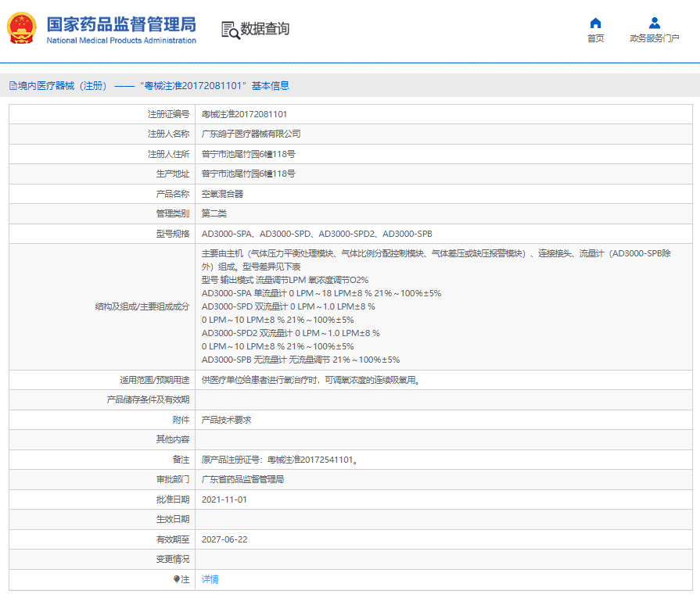Open the 详情 link
Screen dimensions: 700x598
(210, 579)
